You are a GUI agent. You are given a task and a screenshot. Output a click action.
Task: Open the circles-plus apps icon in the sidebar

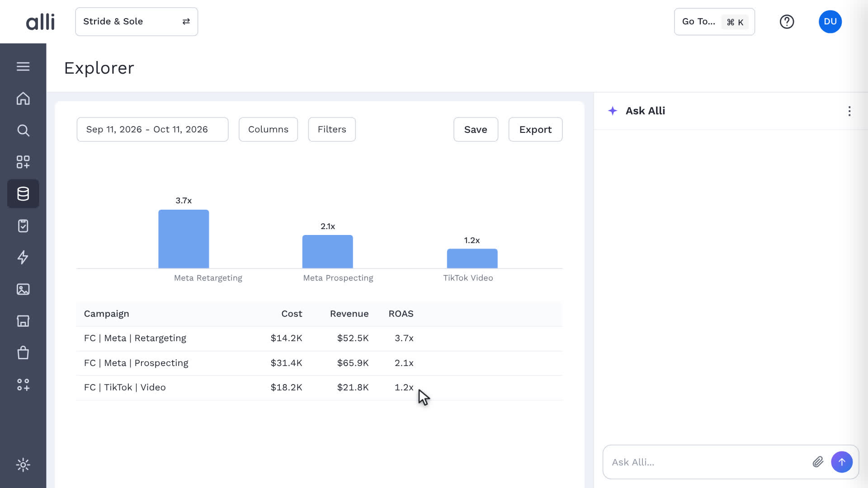click(23, 385)
